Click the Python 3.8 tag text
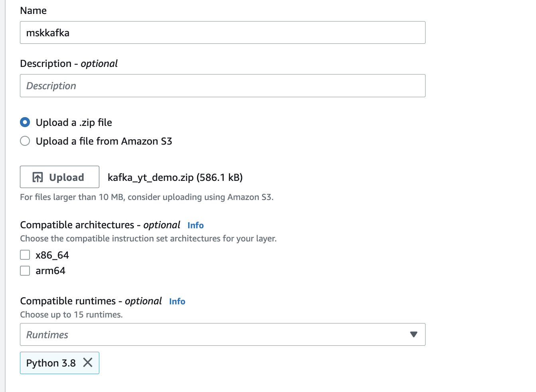The width and height of the screenshot is (536, 392). pyautogui.click(x=51, y=363)
